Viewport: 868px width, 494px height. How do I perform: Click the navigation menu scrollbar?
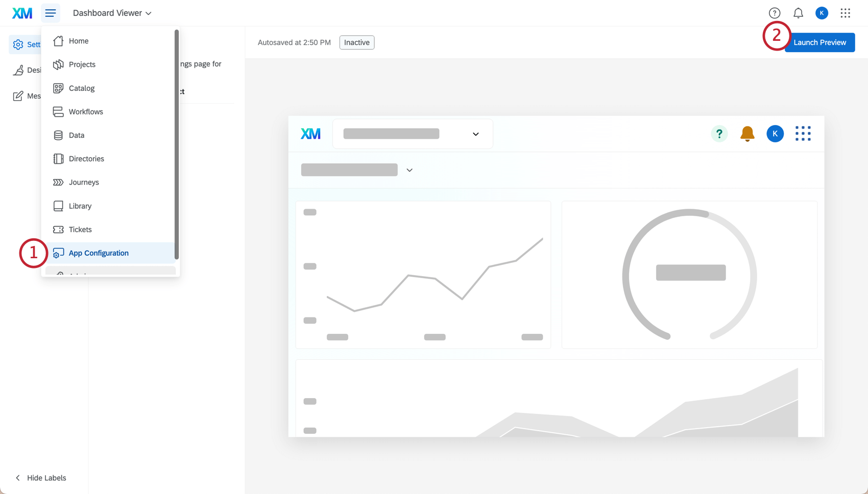(176, 143)
